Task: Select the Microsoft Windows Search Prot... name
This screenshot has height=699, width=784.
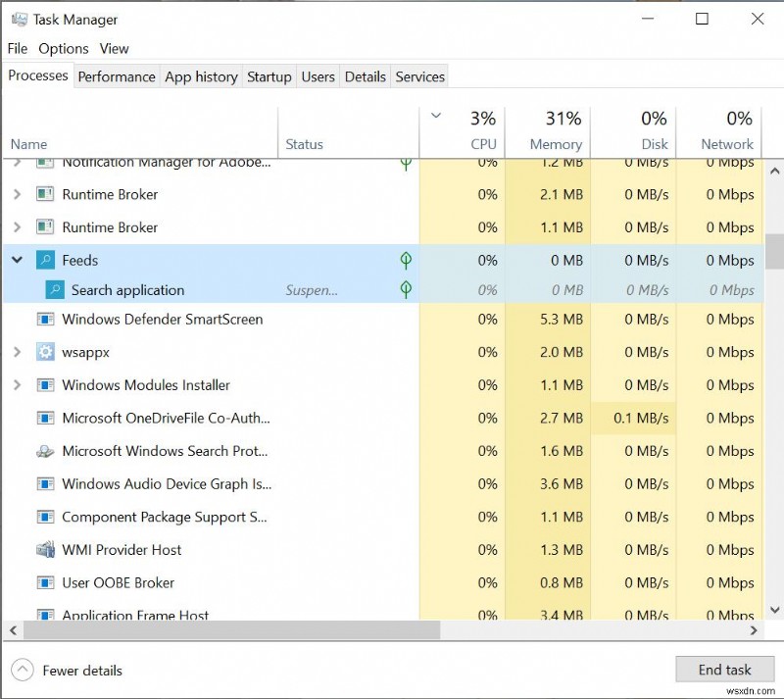Action: coord(165,451)
